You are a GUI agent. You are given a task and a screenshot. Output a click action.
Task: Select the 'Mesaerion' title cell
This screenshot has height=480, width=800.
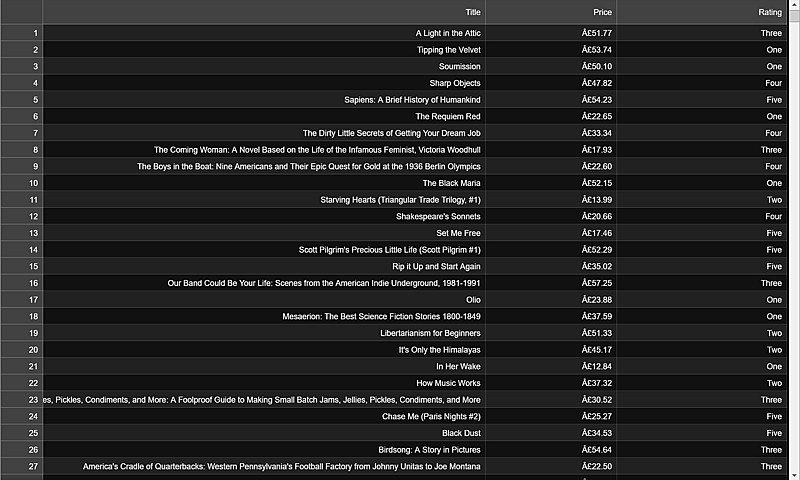point(264,316)
